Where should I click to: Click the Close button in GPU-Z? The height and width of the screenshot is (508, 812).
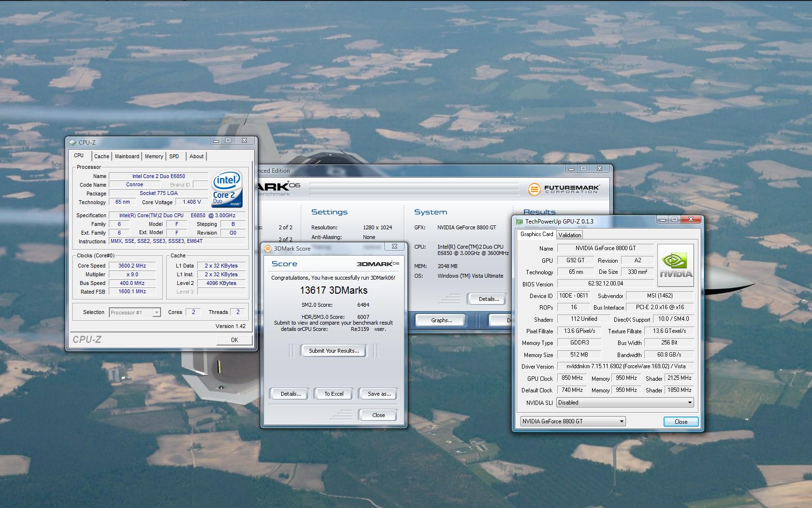(681, 422)
